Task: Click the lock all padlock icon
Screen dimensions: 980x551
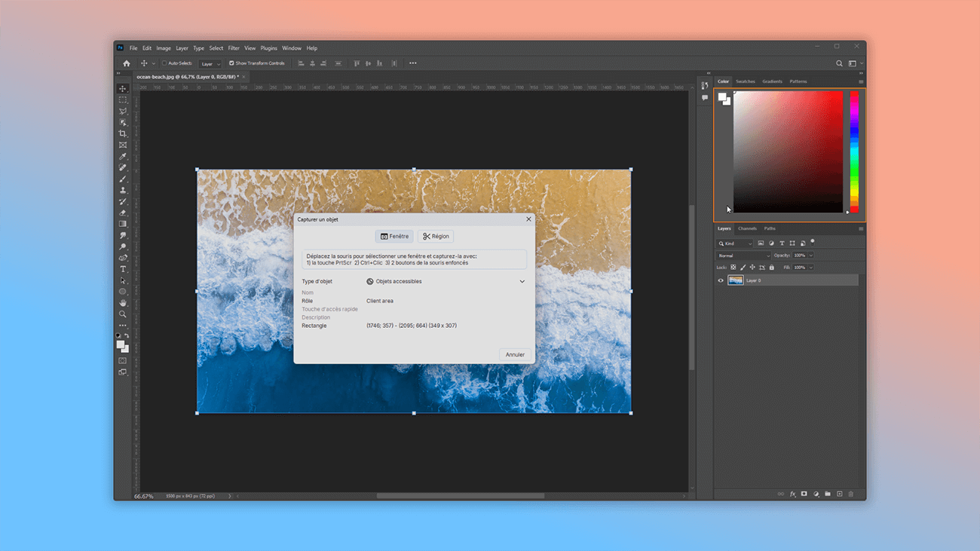Action: (x=771, y=268)
